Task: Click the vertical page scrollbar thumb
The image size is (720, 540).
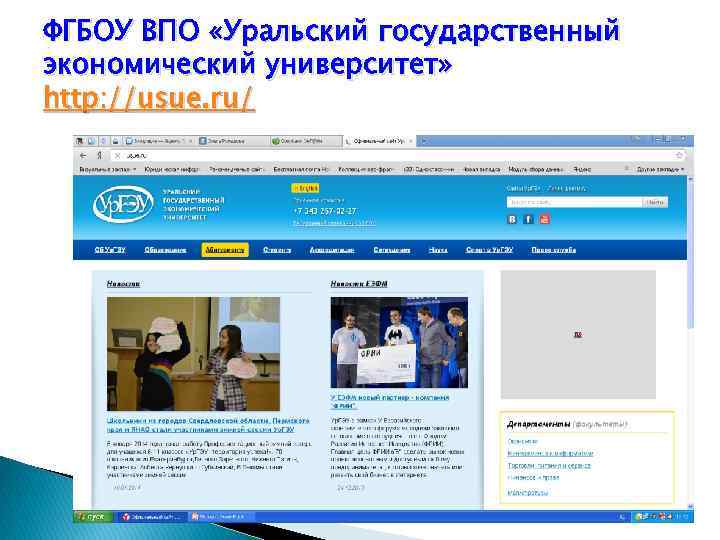Action: pos(690,255)
